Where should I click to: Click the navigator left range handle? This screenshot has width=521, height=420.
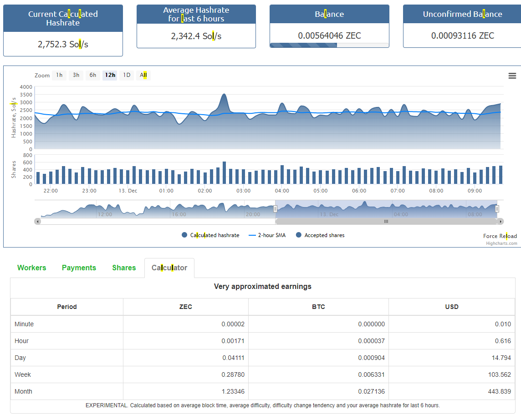pos(275,209)
